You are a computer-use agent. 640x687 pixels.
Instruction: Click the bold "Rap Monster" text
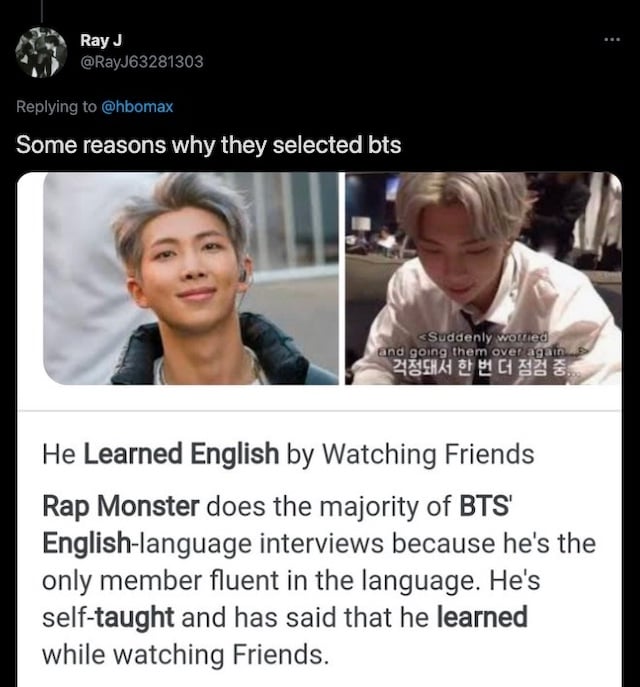click(121, 506)
